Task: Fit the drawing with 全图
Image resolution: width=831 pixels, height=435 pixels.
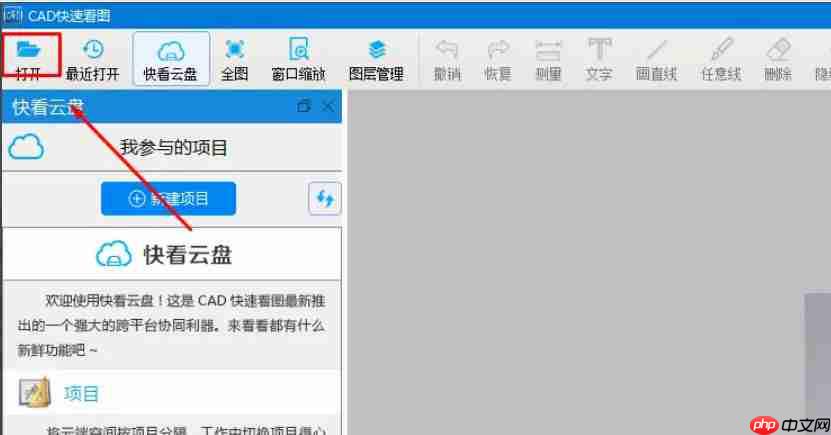Action: [234, 59]
